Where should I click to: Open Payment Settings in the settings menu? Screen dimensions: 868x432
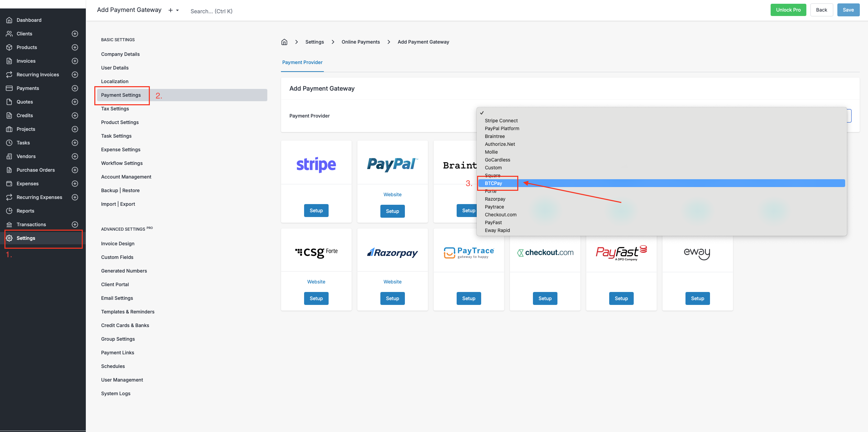click(x=121, y=95)
